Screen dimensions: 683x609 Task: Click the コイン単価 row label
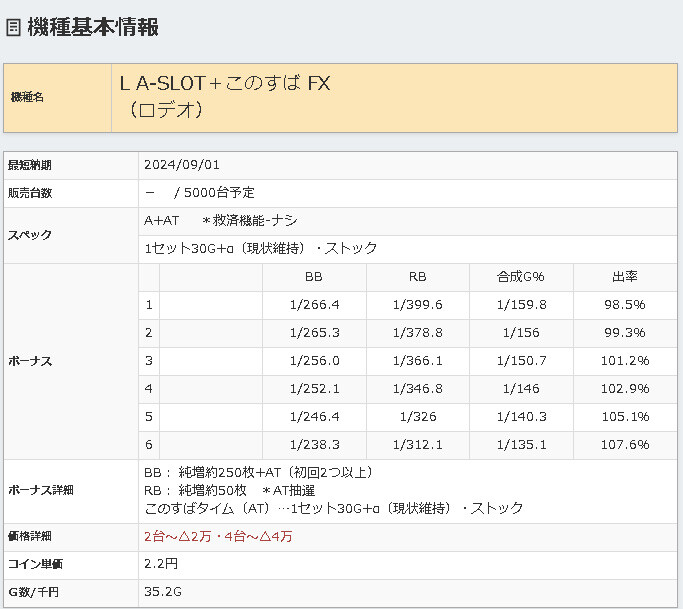click(35, 565)
